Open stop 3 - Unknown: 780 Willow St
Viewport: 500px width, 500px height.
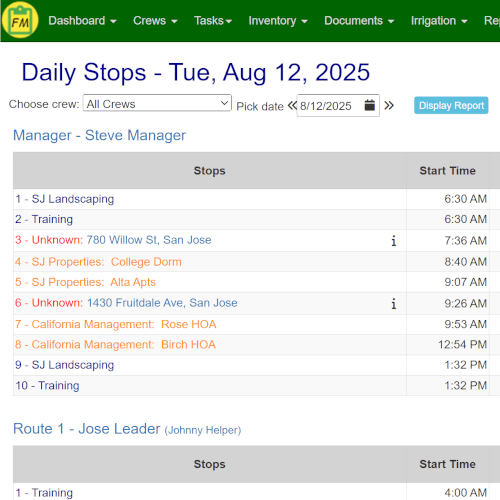click(113, 240)
